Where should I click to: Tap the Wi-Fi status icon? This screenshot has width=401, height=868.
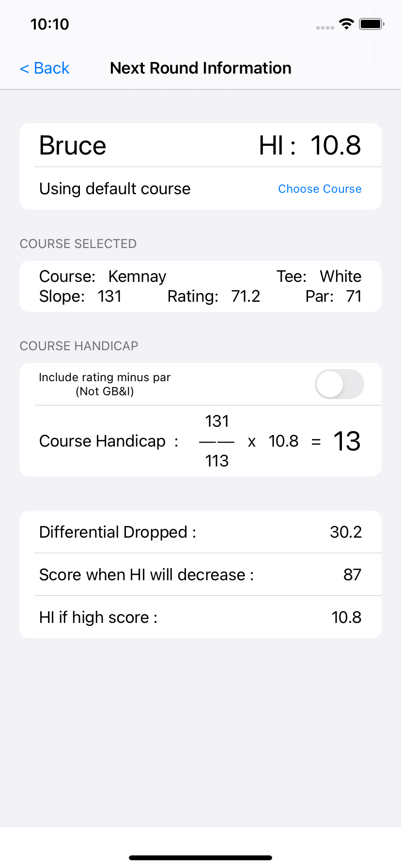[346, 24]
